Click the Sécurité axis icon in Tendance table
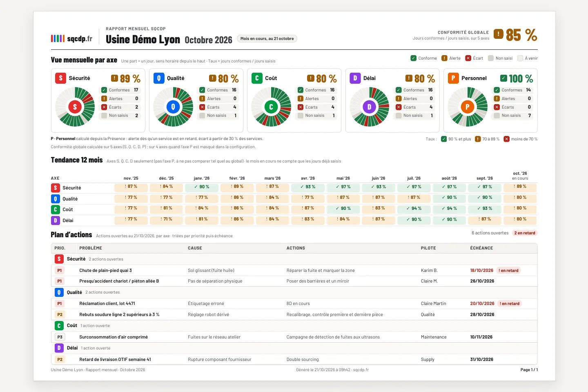This screenshot has height=392, width=588. click(x=55, y=188)
